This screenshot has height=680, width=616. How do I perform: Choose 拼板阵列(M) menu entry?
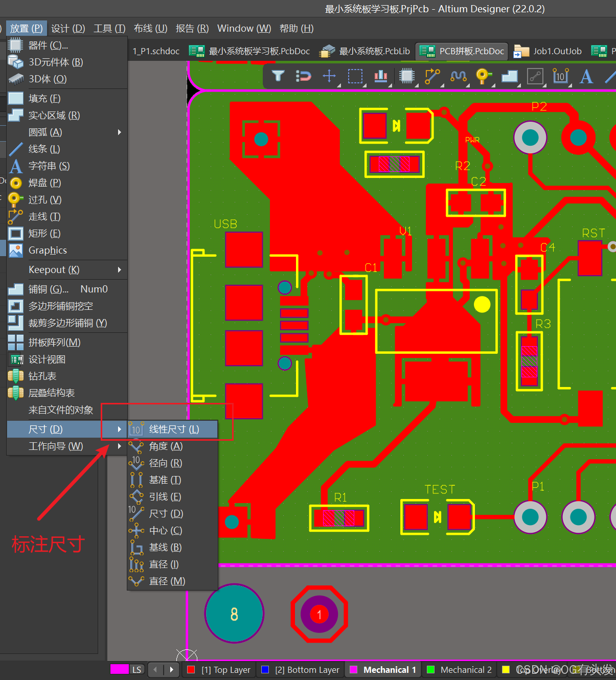(x=67, y=343)
